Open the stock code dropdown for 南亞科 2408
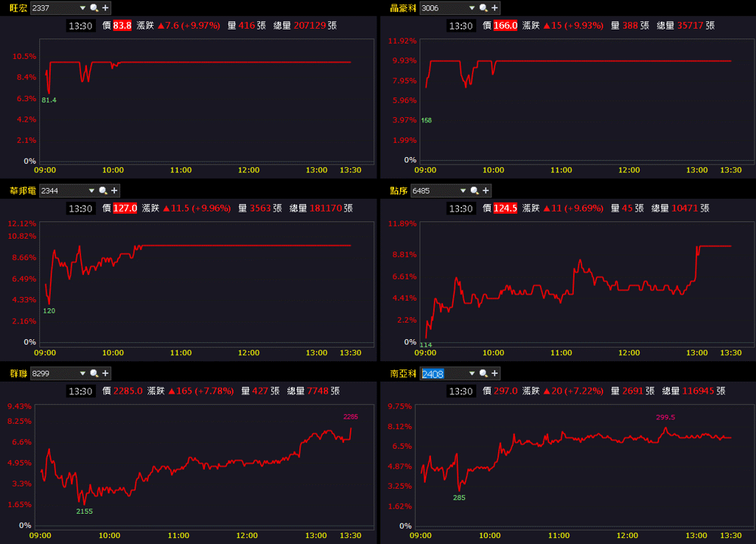The image size is (756, 544). click(x=472, y=373)
